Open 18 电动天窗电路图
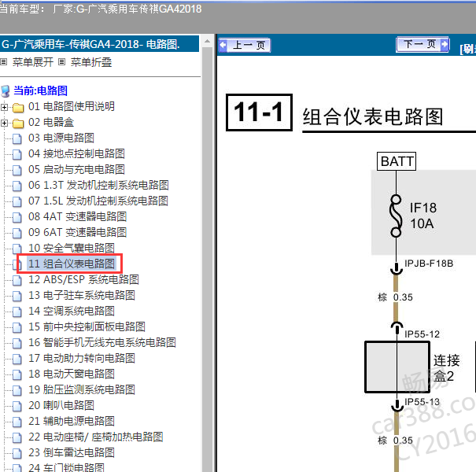The height and width of the screenshot is (472, 476). point(72,374)
